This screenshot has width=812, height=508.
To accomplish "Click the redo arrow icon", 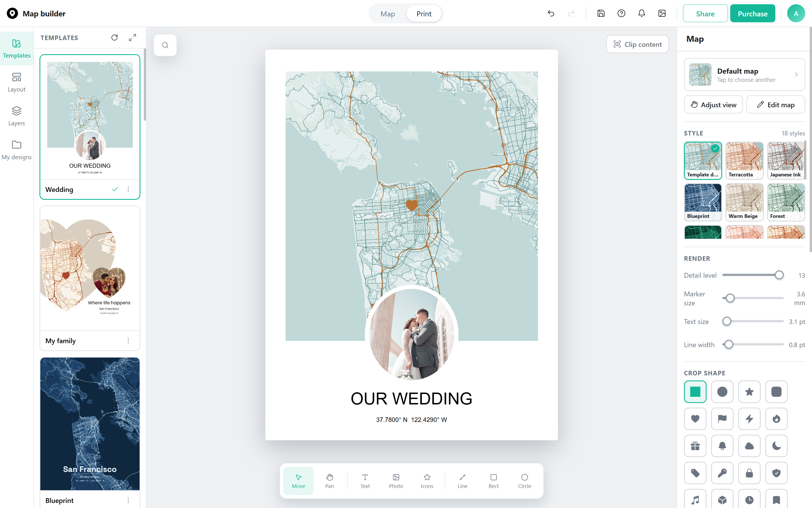I will click(571, 14).
